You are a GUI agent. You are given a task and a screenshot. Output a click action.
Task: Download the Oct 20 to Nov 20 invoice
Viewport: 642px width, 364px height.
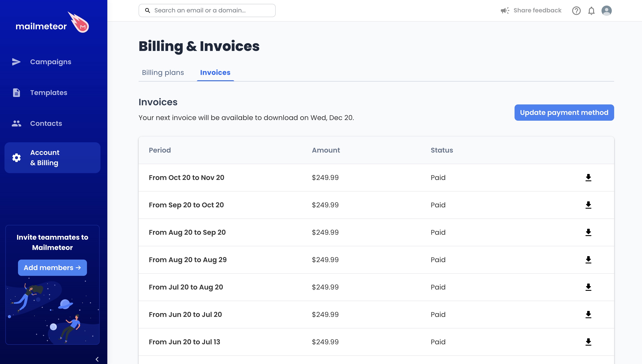click(x=588, y=177)
